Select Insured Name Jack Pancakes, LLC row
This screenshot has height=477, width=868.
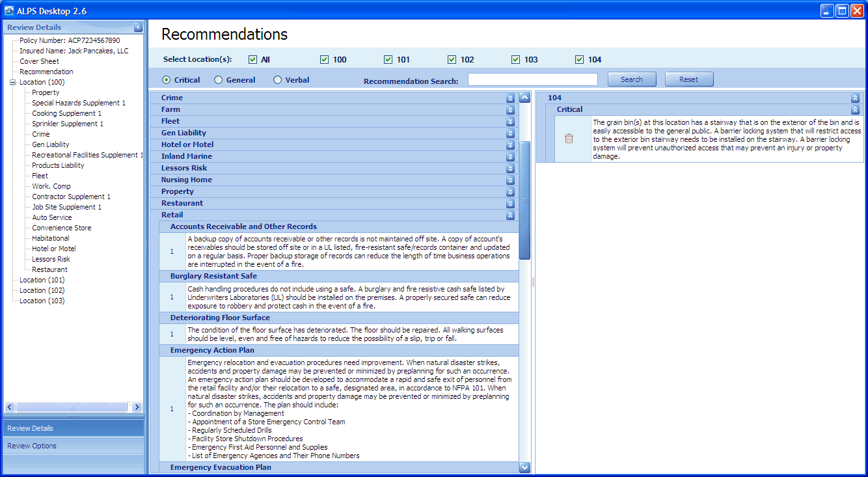(x=74, y=51)
